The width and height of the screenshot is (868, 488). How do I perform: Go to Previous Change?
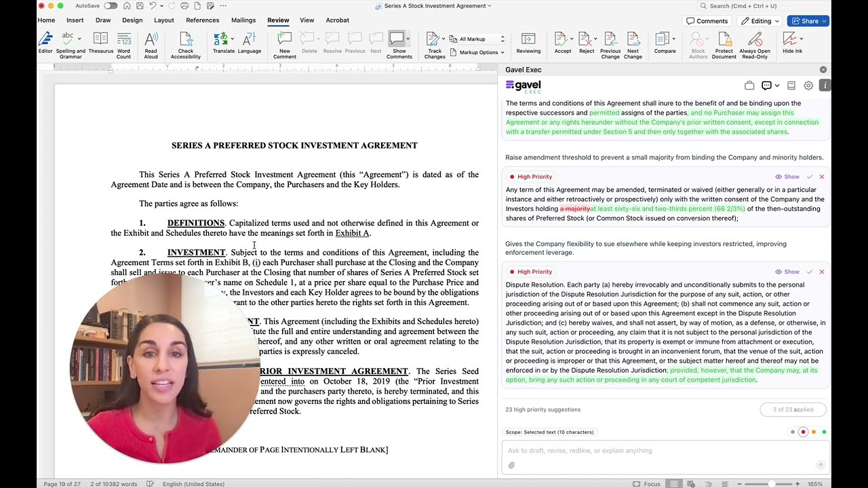tap(610, 45)
